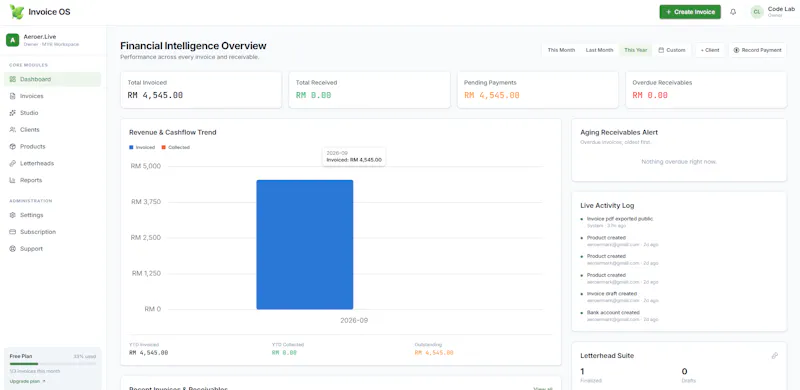The image size is (800, 390).
Task: Click the Studio sparkle icon
Action: (13, 113)
